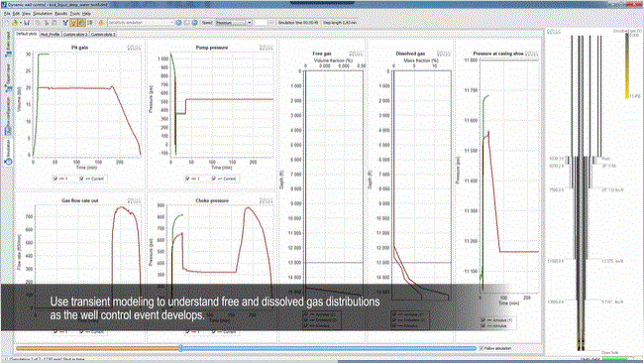The image size is (644, 364).
Task: Click the Simulation time readout in the toolbar
Action: point(298,23)
